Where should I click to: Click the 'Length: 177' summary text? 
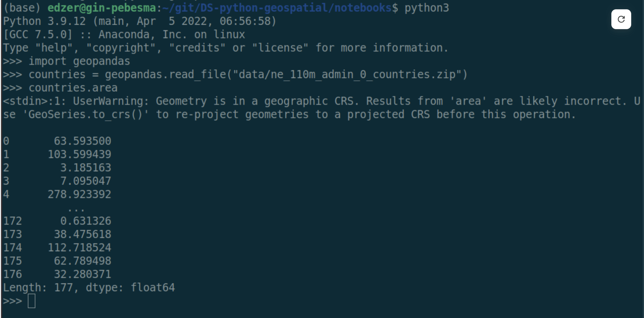click(38, 287)
